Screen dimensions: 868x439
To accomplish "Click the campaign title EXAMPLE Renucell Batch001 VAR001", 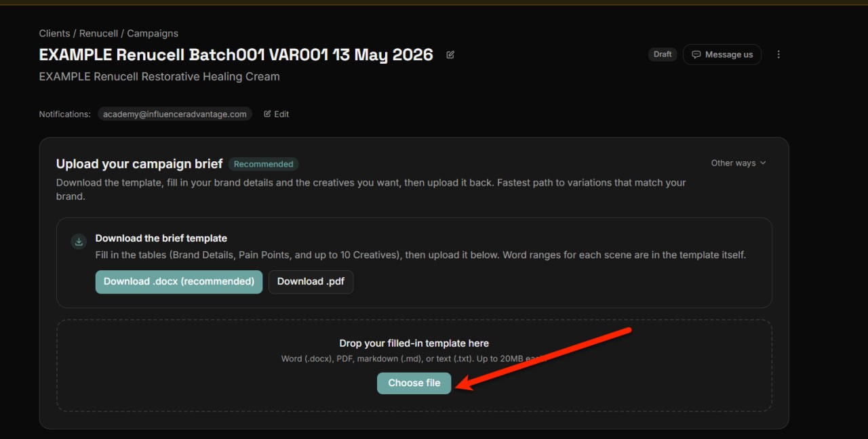I will pyautogui.click(x=236, y=55).
